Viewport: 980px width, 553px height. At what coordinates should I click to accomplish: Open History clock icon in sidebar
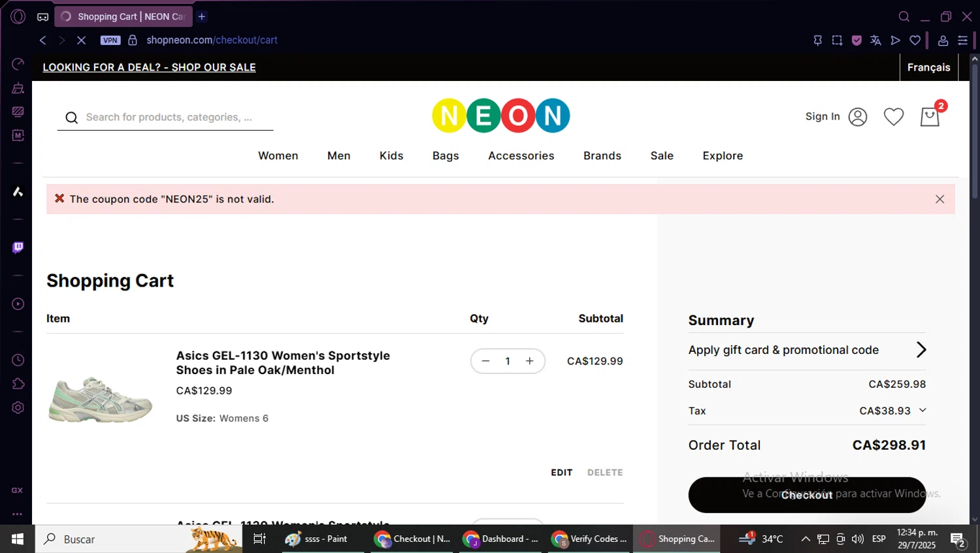tap(18, 360)
